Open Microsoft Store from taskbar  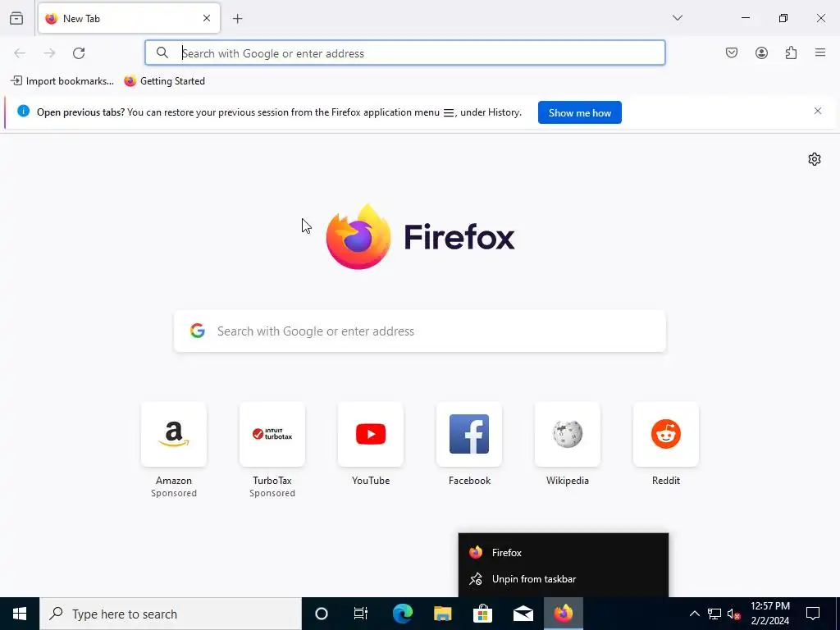(482, 614)
